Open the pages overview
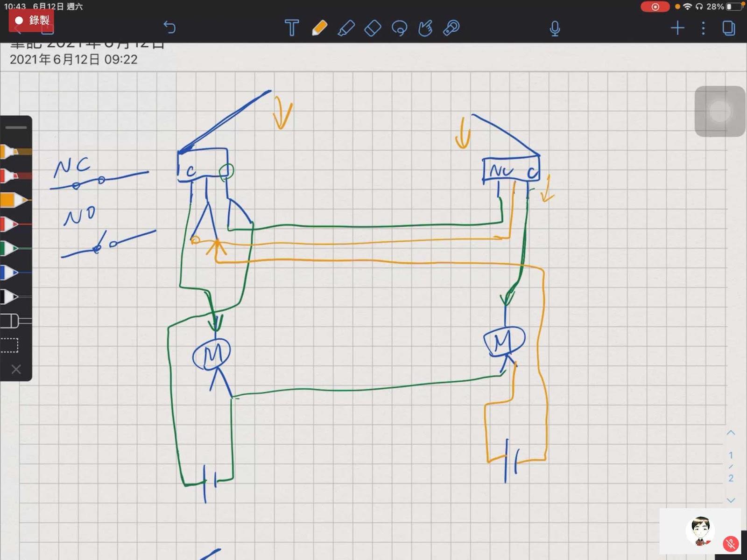Viewport: 747px width, 560px height. click(x=728, y=28)
